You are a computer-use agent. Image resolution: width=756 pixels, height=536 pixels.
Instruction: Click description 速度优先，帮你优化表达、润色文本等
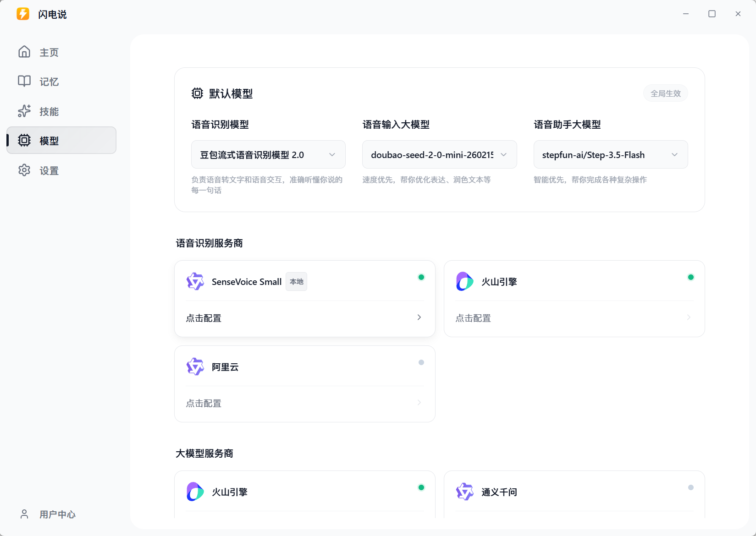426,180
